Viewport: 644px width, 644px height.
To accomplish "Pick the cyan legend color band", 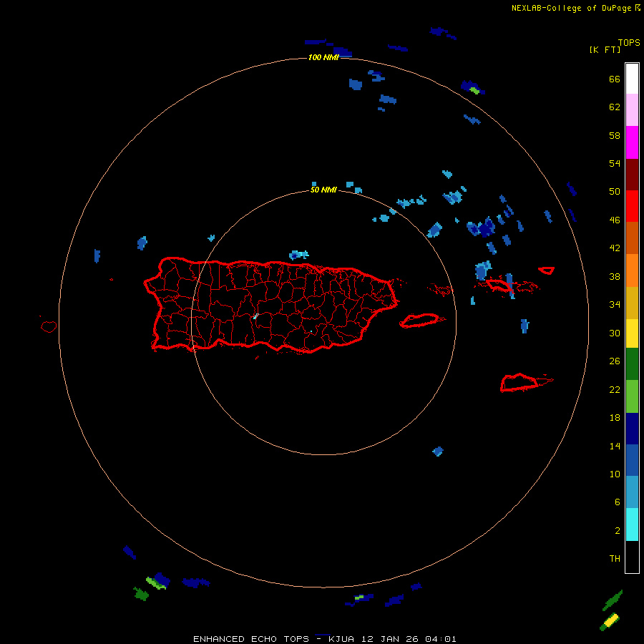I will [632, 525].
